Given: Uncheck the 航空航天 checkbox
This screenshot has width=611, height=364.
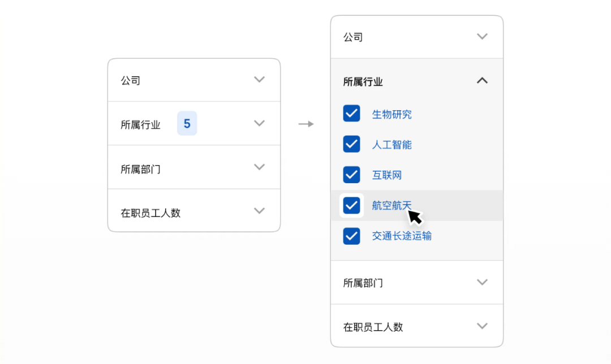Looking at the screenshot, I should 351,205.
